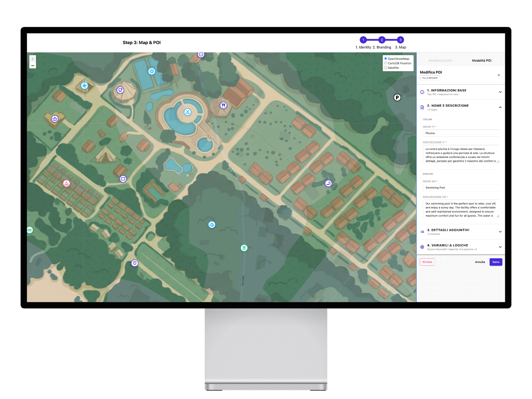Click into the Descrizione IT text area

(x=461, y=154)
